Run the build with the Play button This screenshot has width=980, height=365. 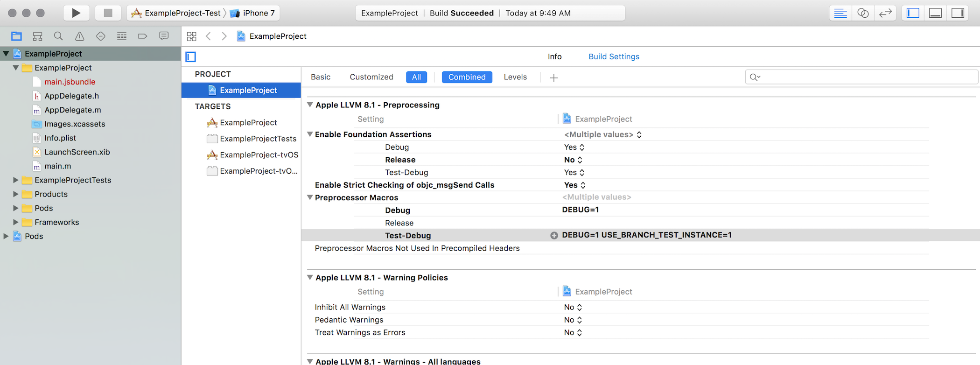tap(76, 13)
